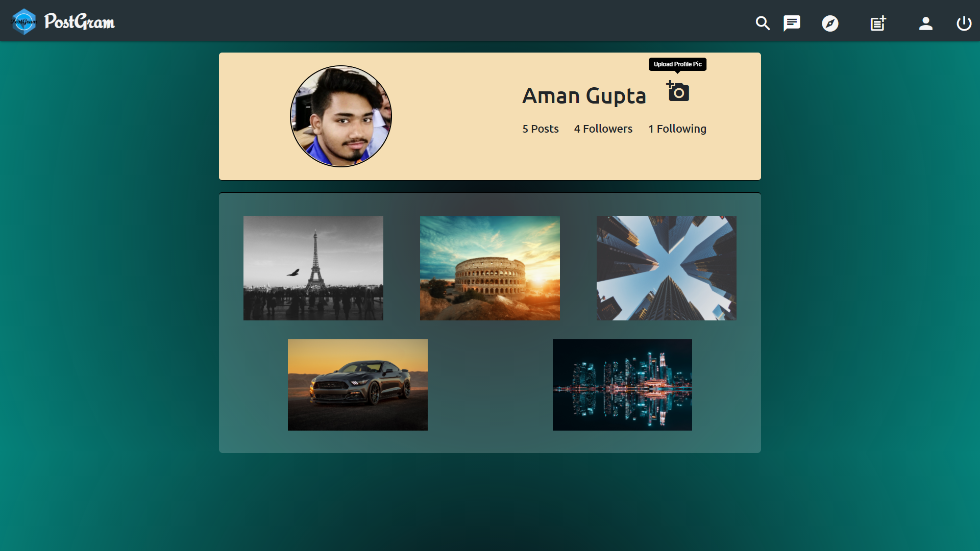Viewport: 980px width, 551px height.
Task: Open the 4 Followers list
Action: pyautogui.click(x=603, y=129)
